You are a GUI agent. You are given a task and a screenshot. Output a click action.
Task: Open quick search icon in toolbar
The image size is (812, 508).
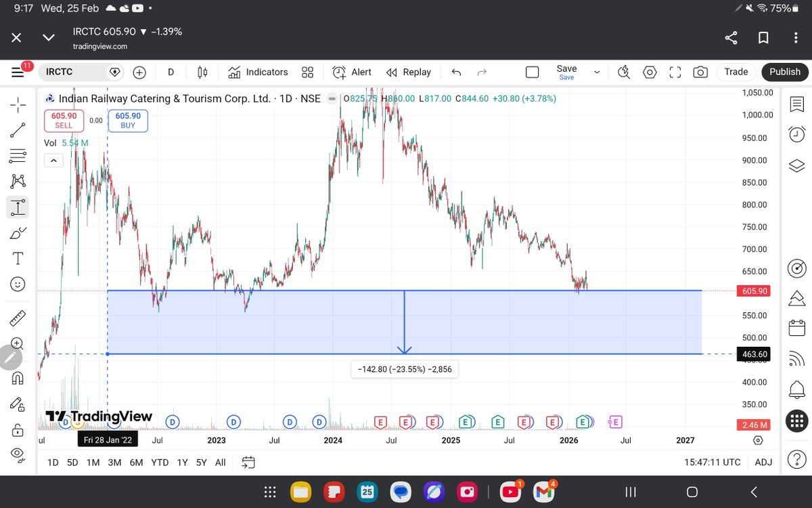(x=624, y=72)
